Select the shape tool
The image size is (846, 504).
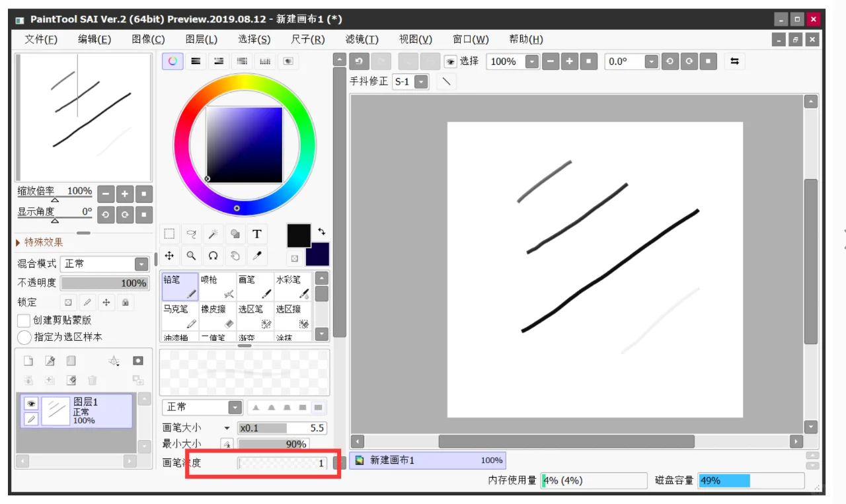(x=235, y=234)
